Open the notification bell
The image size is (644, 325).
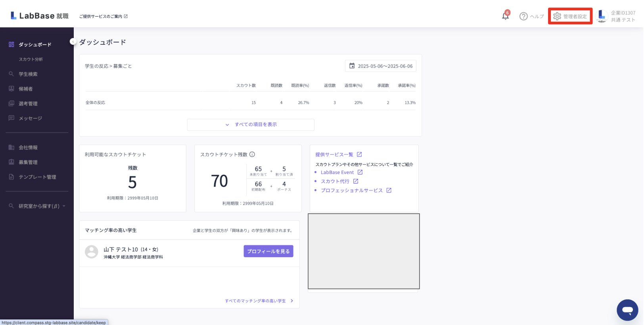pos(505,16)
